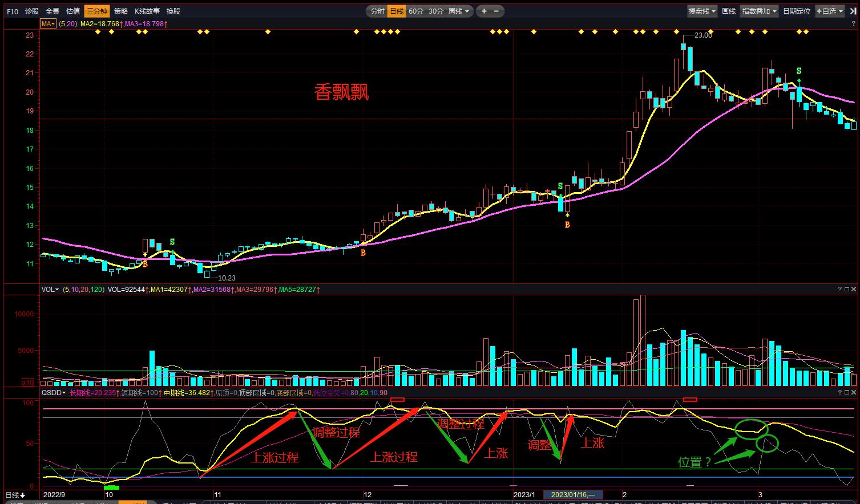The image size is (860, 504).
Task: Click the orange B buy marker near December
Action: point(362,253)
